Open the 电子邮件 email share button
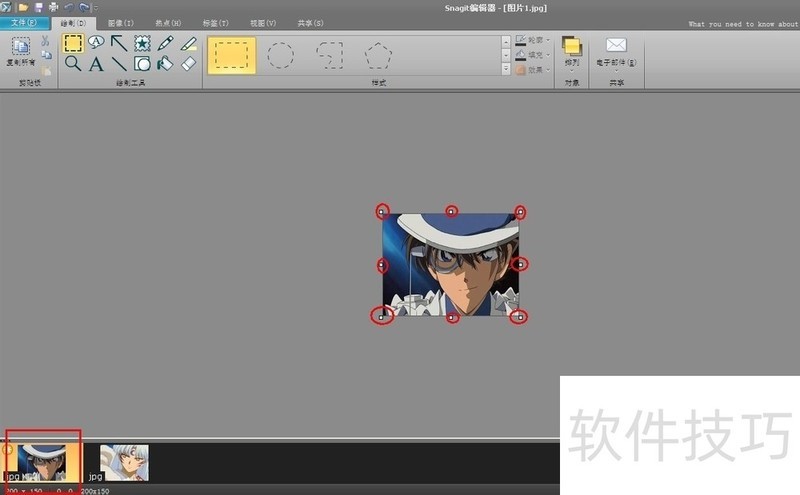 [x=616, y=53]
